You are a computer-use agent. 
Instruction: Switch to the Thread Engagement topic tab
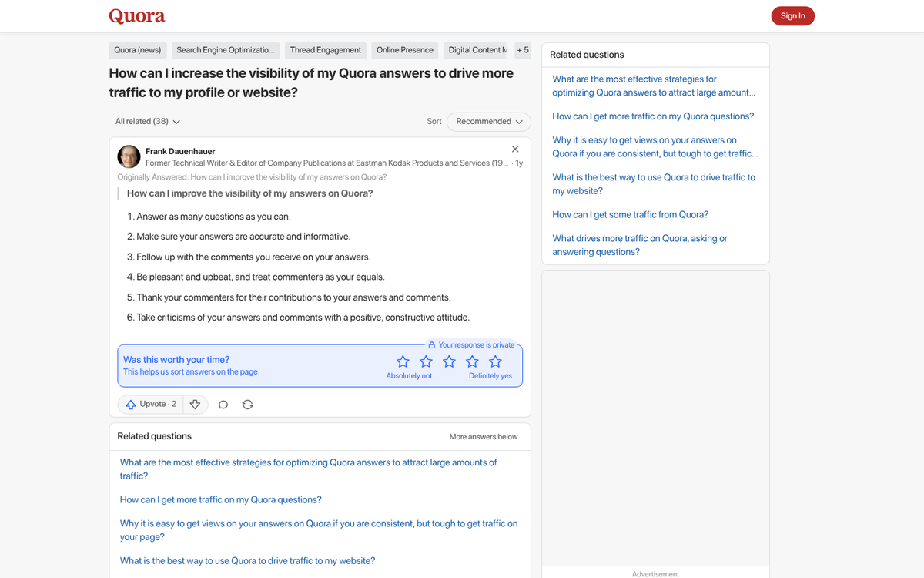tap(325, 50)
